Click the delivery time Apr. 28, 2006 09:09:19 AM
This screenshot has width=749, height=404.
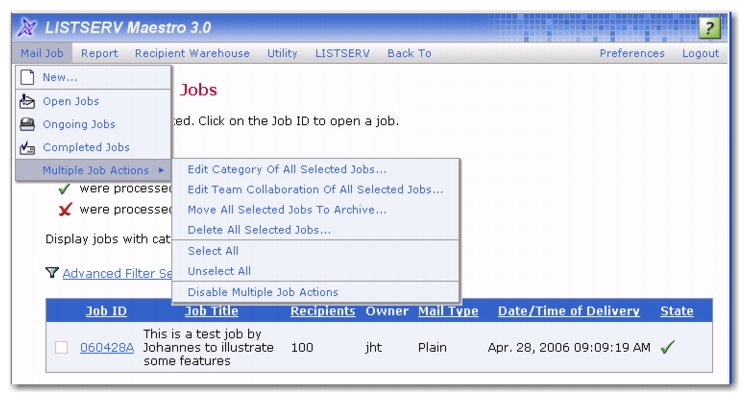tap(569, 347)
